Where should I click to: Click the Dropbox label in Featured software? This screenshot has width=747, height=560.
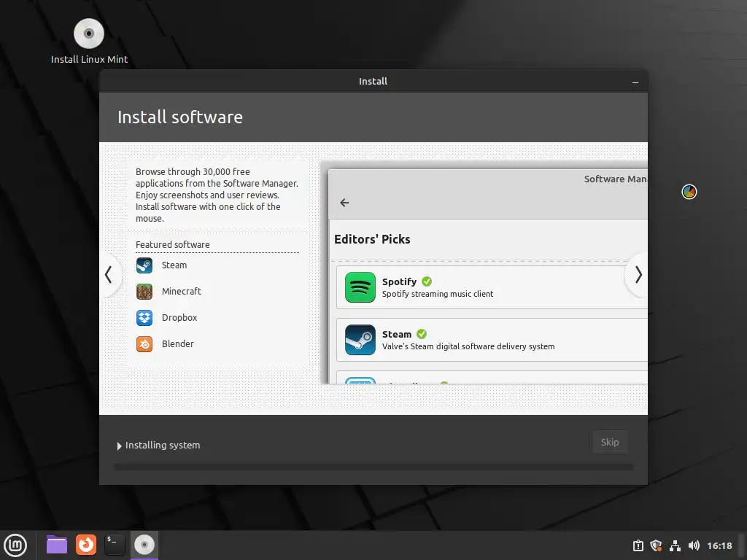[179, 318]
